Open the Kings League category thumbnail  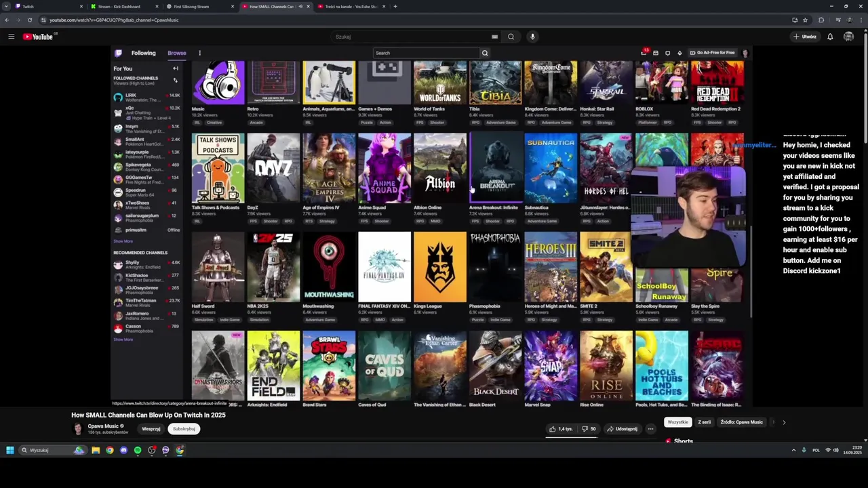click(440, 266)
